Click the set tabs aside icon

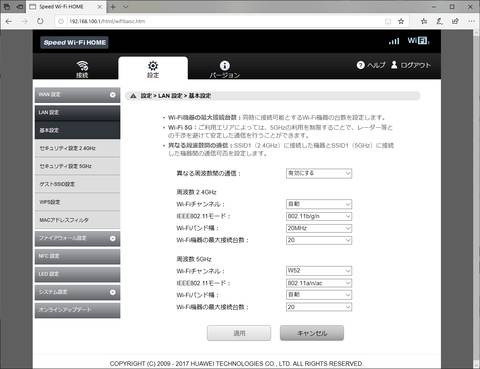point(20,7)
